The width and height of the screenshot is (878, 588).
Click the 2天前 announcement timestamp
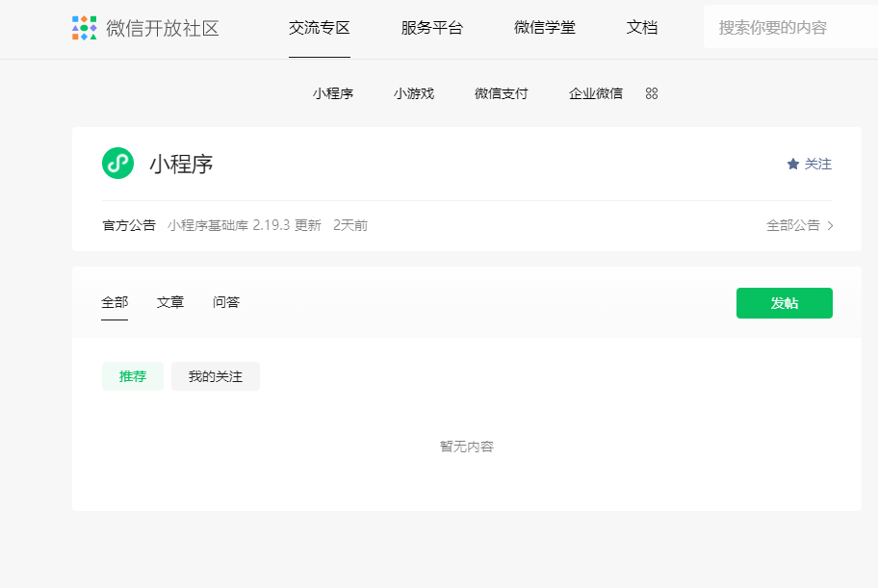click(350, 225)
